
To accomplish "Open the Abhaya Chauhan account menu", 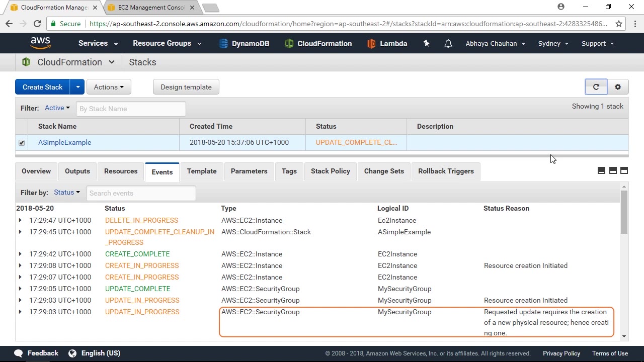I will (496, 43).
